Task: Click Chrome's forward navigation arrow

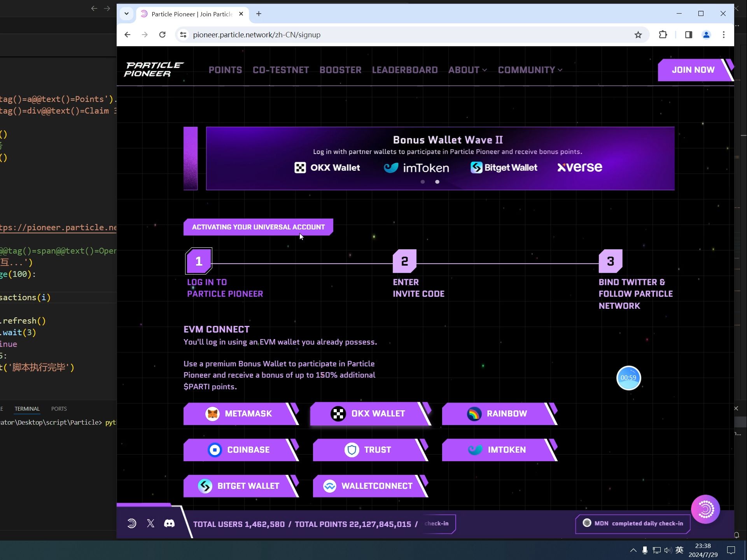Action: tap(145, 35)
